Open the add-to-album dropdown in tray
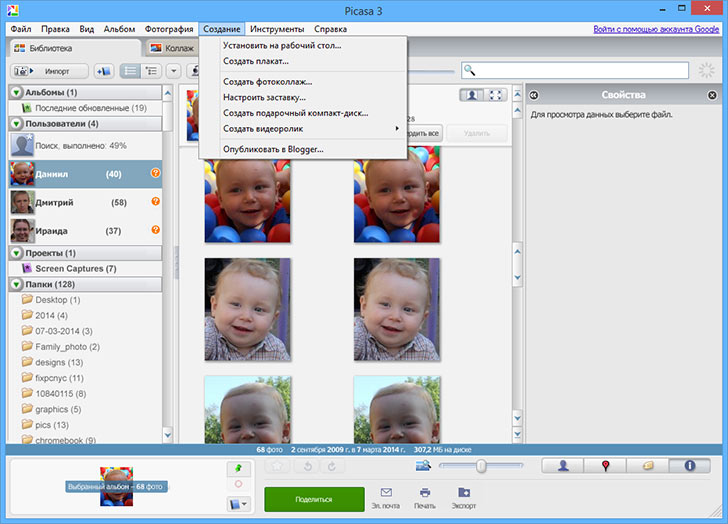This screenshot has height=524, width=728. coord(239,504)
